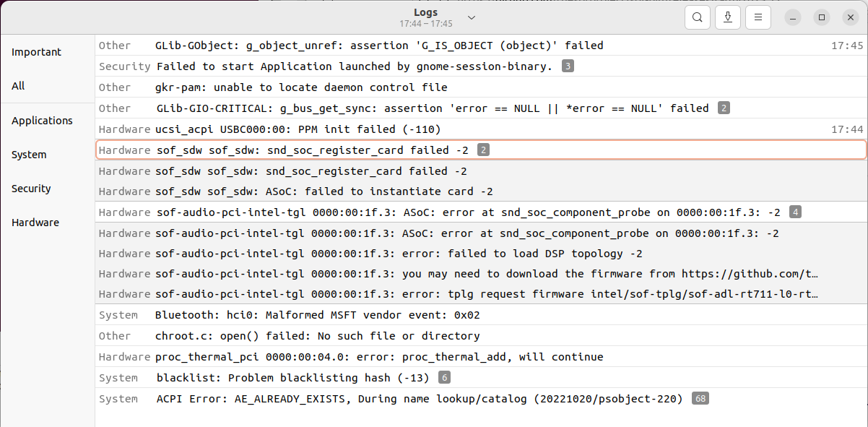The height and width of the screenshot is (427, 868).
Task: Open the Security log category
Action: tap(30, 189)
